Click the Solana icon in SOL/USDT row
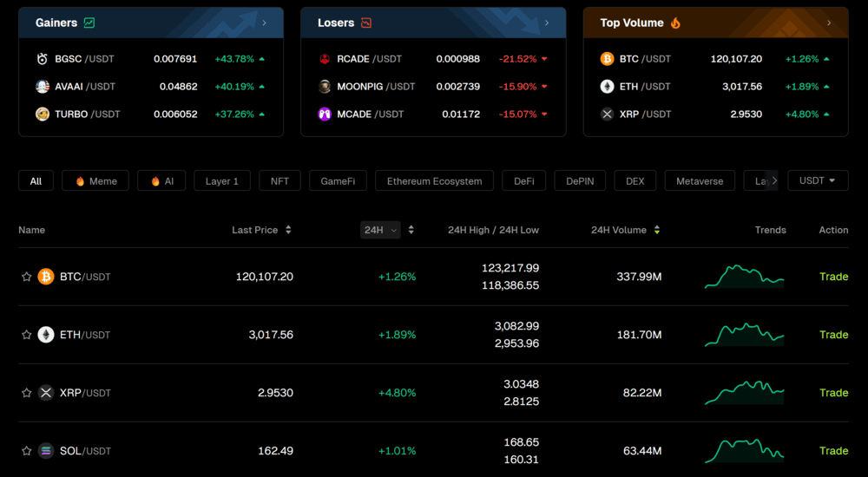868x477 pixels. pyautogui.click(x=46, y=451)
